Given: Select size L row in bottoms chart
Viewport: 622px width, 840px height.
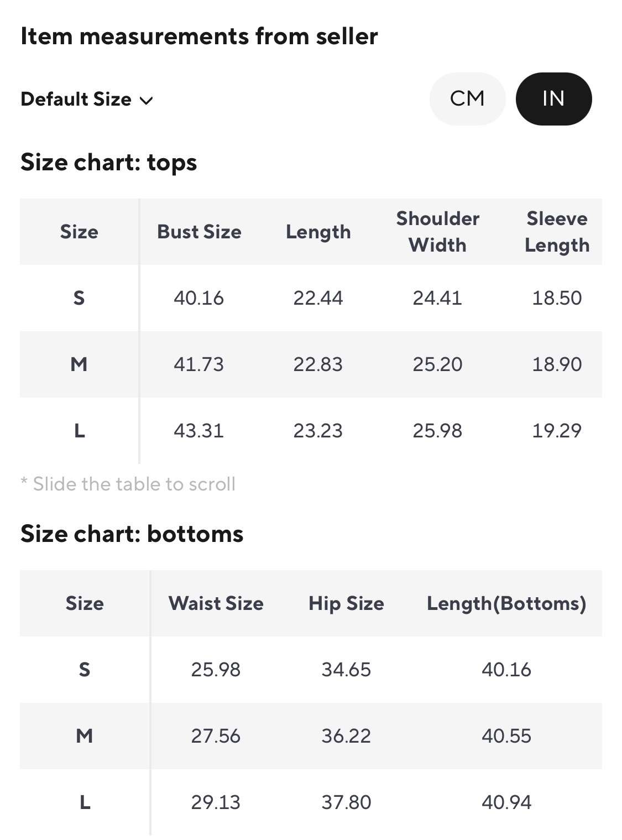Looking at the screenshot, I should (x=85, y=802).
